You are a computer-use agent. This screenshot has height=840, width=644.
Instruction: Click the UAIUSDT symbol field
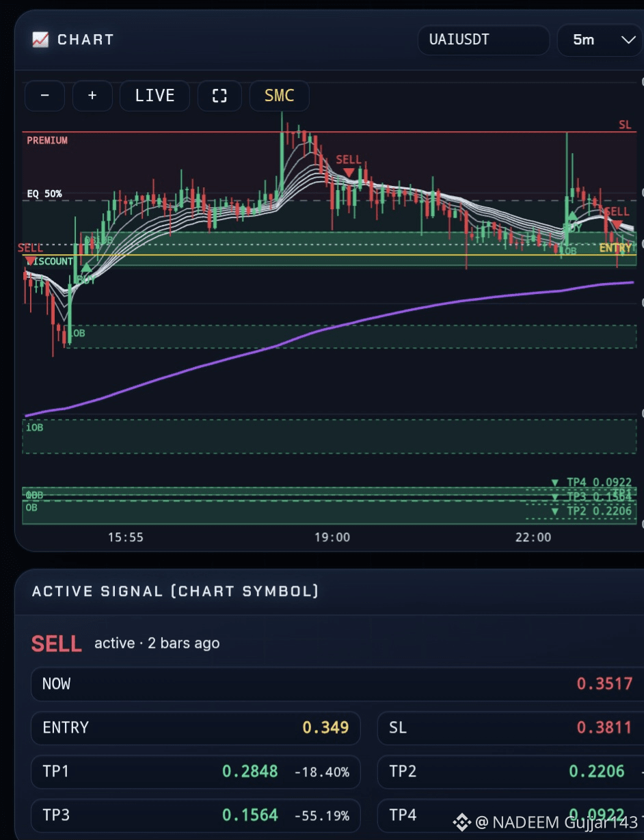483,40
